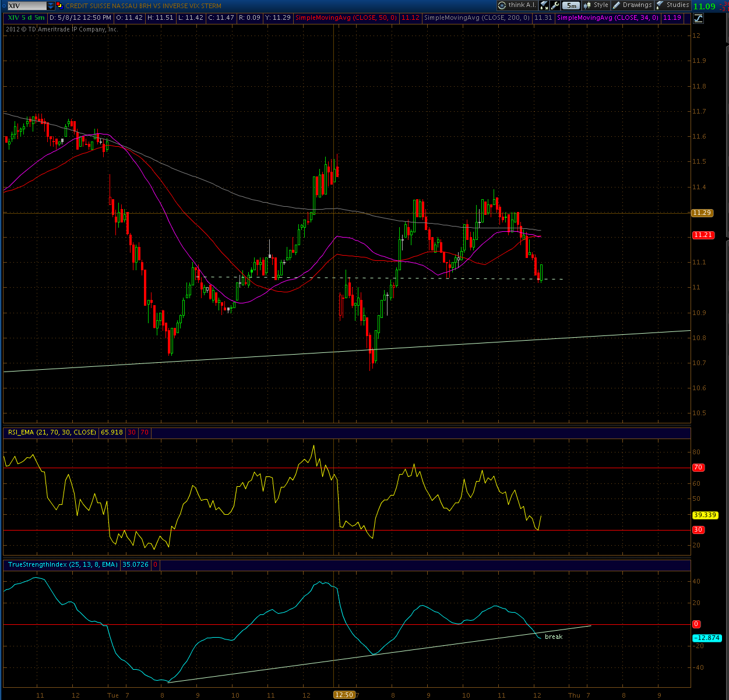729x700 pixels.
Task: Click the 'break' annotation text
Action: point(554,637)
